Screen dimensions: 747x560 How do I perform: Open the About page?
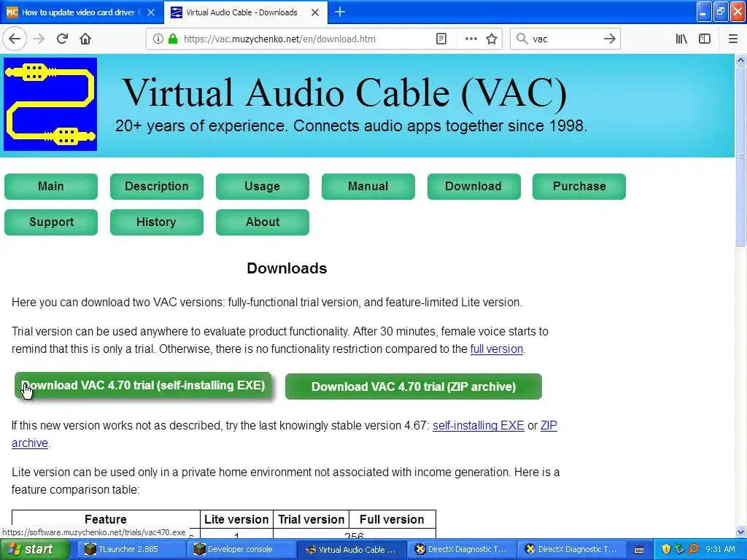click(263, 222)
